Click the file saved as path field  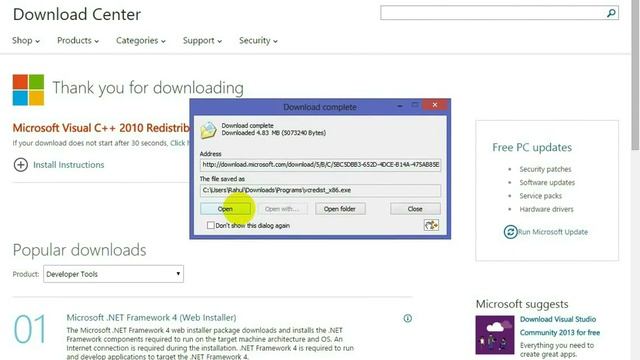[x=320, y=190]
